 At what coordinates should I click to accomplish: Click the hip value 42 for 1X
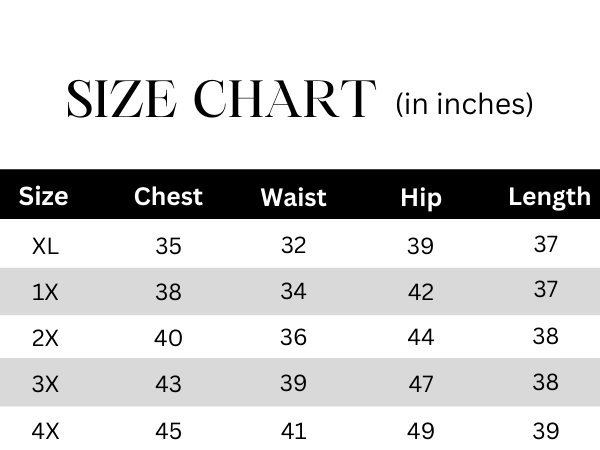tap(421, 292)
